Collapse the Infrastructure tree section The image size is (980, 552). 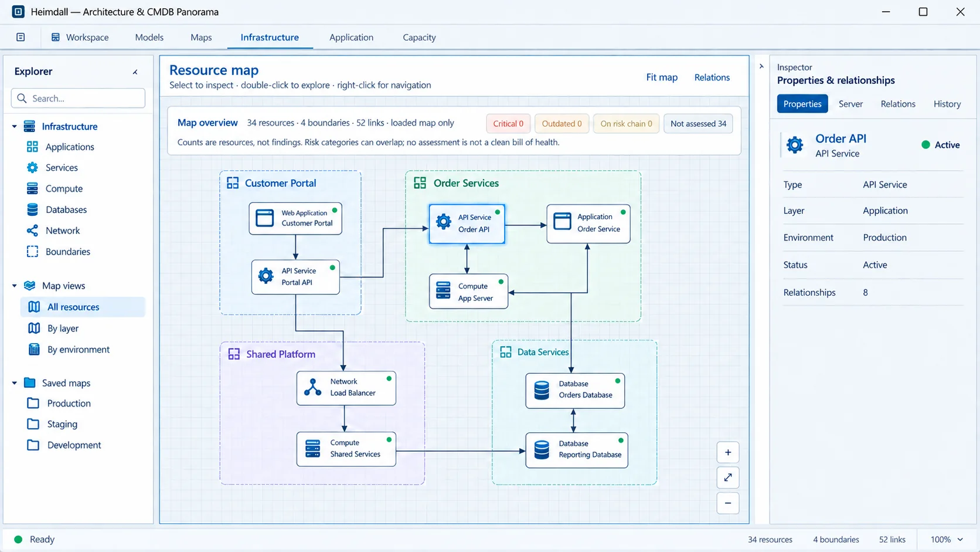coord(15,126)
